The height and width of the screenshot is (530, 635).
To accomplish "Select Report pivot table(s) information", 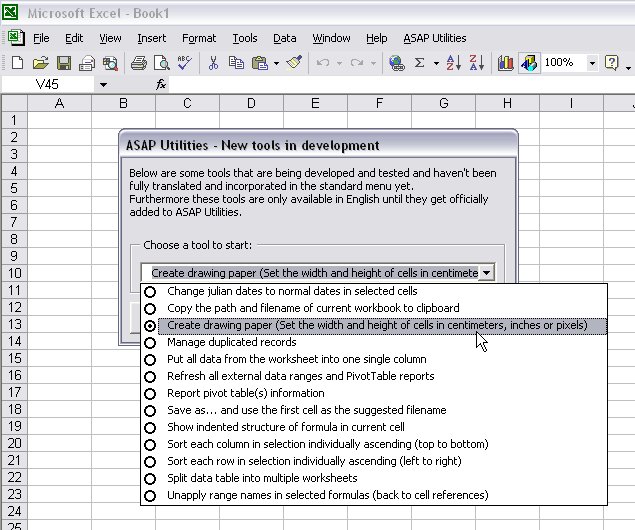I will pyautogui.click(x=374, y=393).
